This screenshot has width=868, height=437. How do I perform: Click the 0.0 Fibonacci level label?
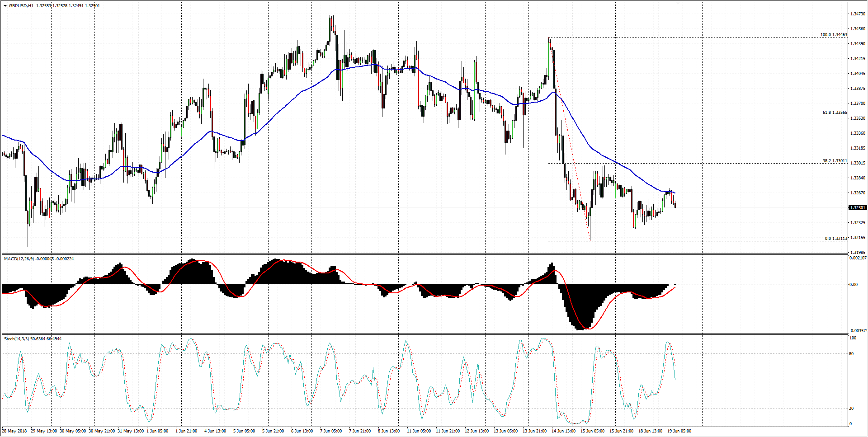[x=835, y=239]
